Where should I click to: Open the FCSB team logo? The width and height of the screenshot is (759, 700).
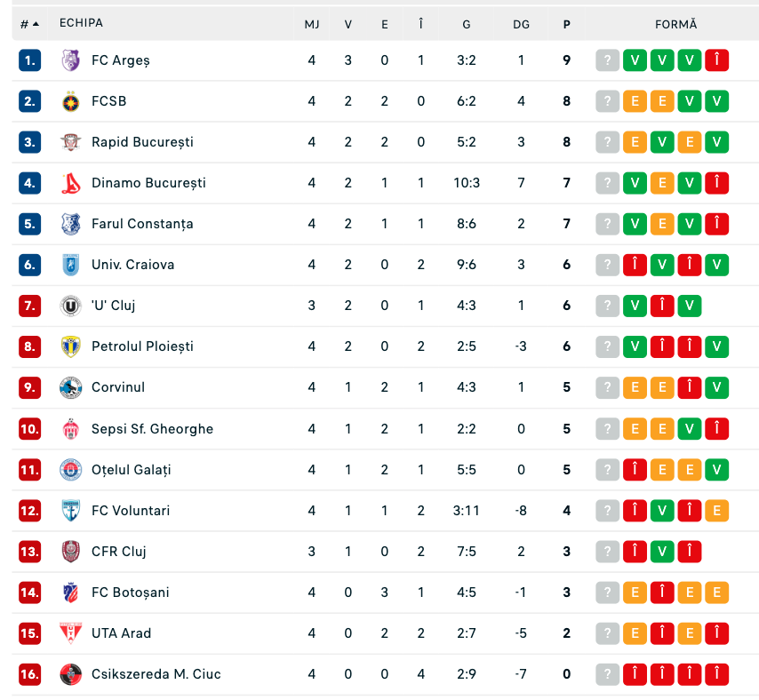coord(71,101)
